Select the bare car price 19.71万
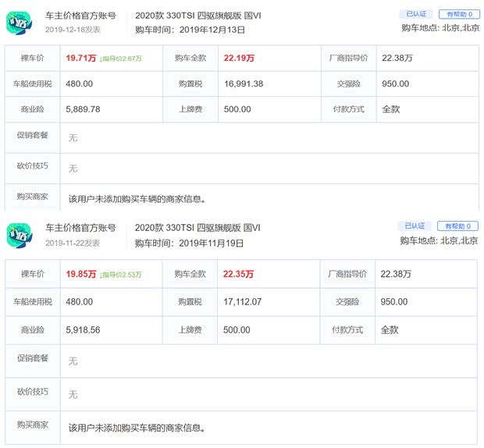 point(81,58)
